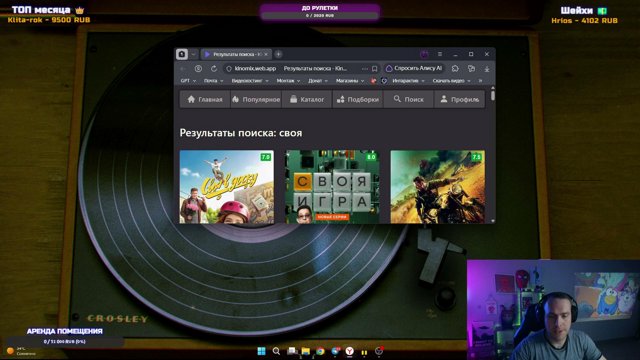
Task: Expand the 'Магазины' bookmarks folder
Action: (350, 81)
